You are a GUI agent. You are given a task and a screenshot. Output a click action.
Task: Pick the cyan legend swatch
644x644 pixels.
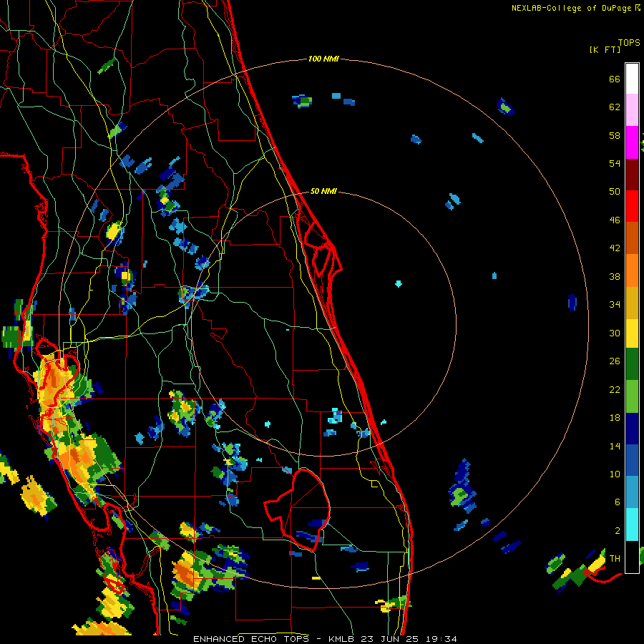632,525
